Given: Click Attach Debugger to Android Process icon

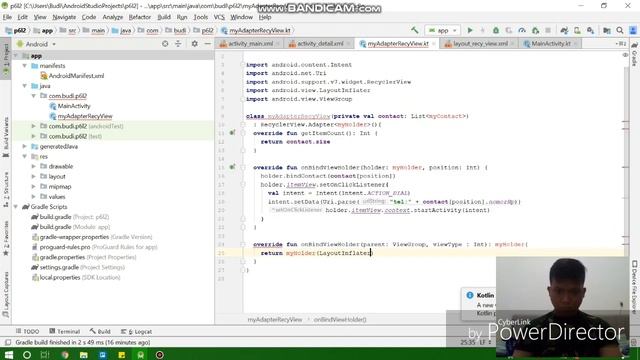Looking at the screenshot, I should (x=536, y=30).
